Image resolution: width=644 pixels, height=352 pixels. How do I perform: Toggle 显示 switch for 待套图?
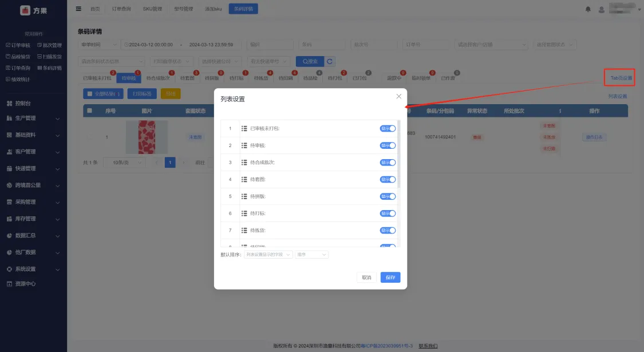point(388,180)
